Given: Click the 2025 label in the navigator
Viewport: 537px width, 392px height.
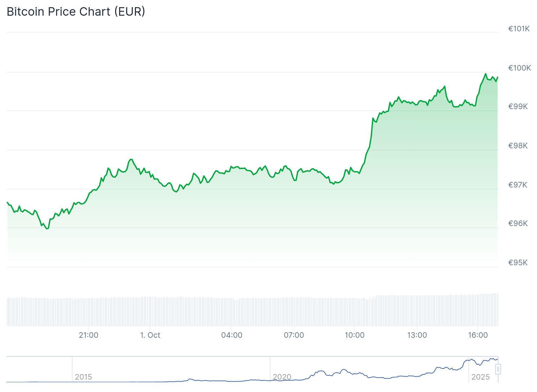Looking at the screenshot, I should click(x=480, y=377).
